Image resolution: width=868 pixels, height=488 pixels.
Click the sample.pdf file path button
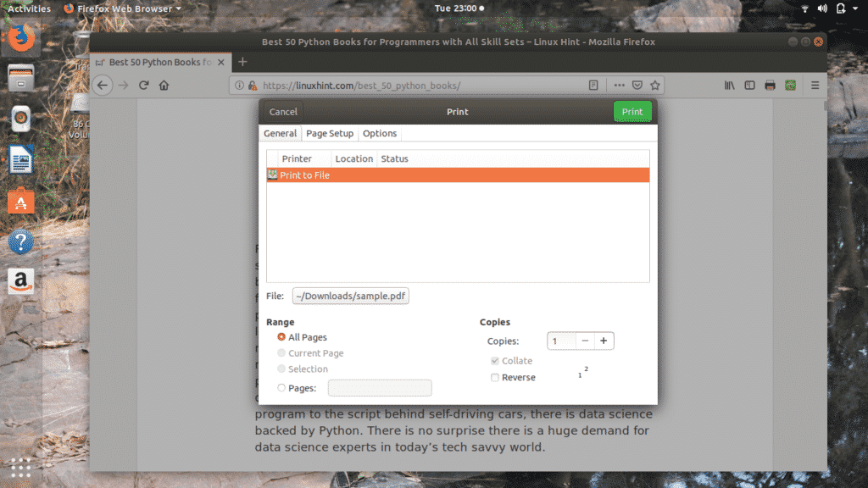point(350,296)
